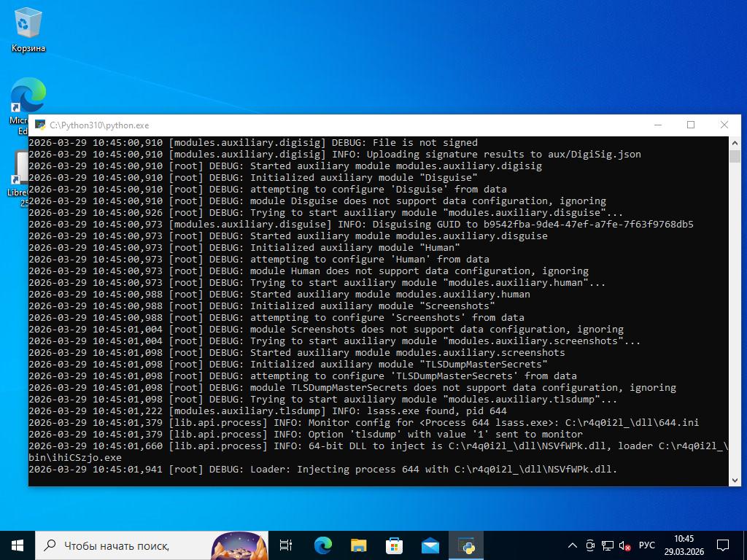Click the Python icon in console title bar

point(40,125)
